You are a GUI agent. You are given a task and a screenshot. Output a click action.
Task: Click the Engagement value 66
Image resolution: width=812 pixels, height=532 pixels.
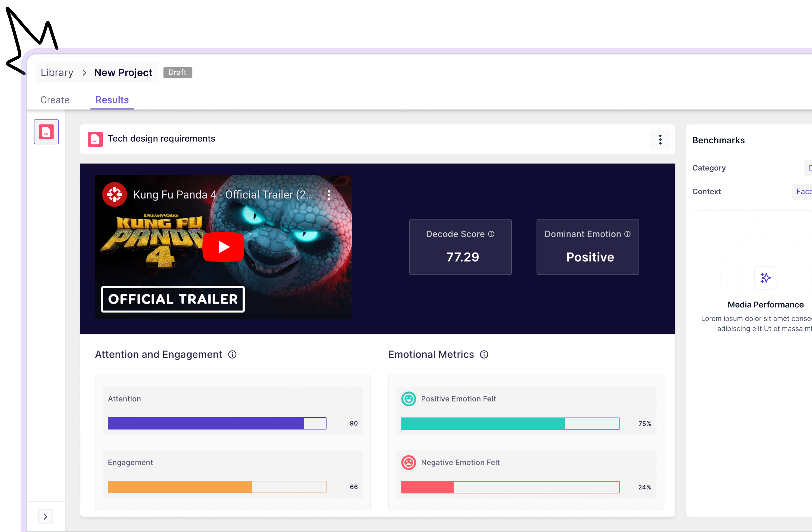[x=353, y=487]
